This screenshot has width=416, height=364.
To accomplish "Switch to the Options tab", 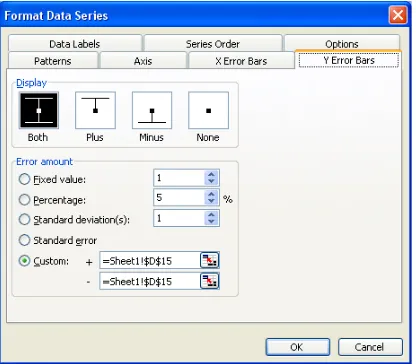I will click(x=342, y=44).
